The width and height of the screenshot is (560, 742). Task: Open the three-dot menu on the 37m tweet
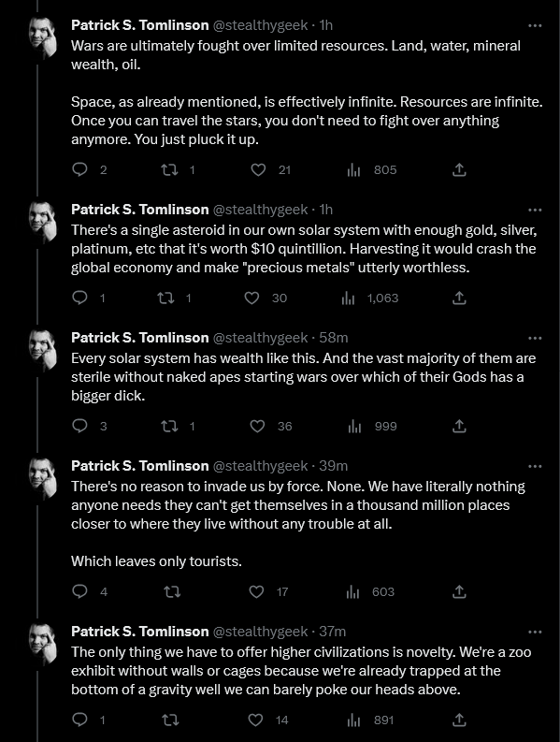(x=535, y=632)
